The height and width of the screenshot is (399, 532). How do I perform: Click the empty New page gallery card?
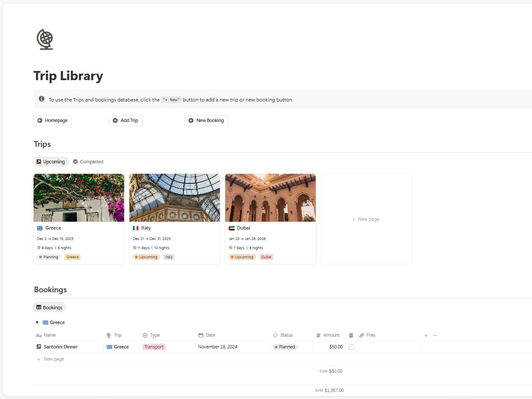[x=366, y=219]
